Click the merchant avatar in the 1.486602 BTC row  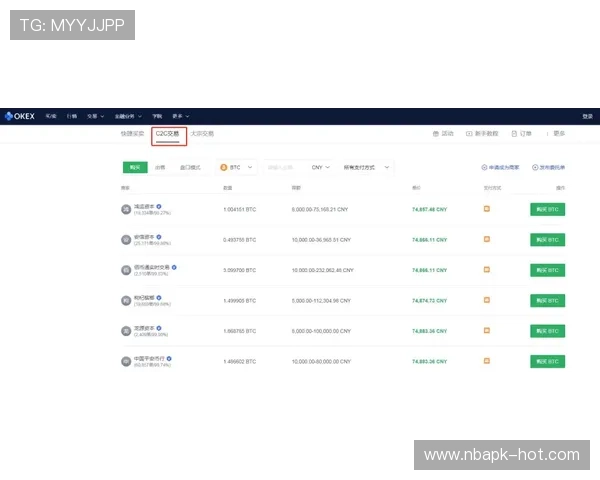126,361
